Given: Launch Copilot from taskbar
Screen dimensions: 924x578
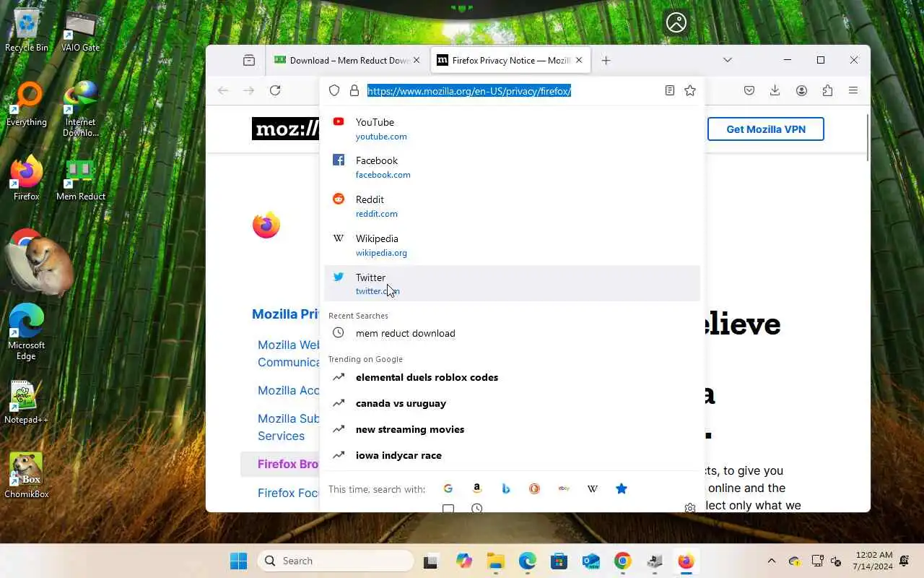Looking at the screenshot, I should [463, 561].
